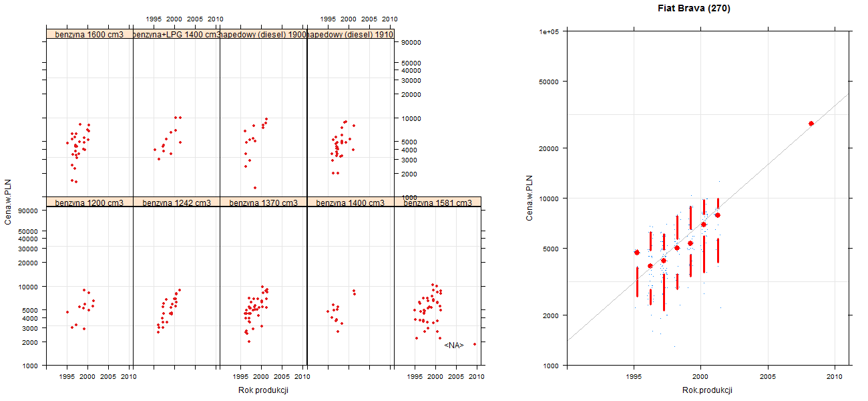Click the outlier red point near 2008 in the Fiat Brava plot
The image size is (868, 401).
pos(811,124)
